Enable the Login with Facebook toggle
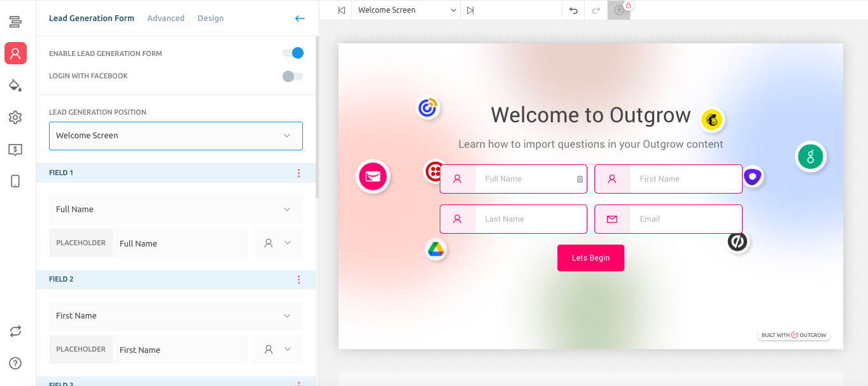The width and height of the screenshot is (868, 386). (x=293, y=76)
